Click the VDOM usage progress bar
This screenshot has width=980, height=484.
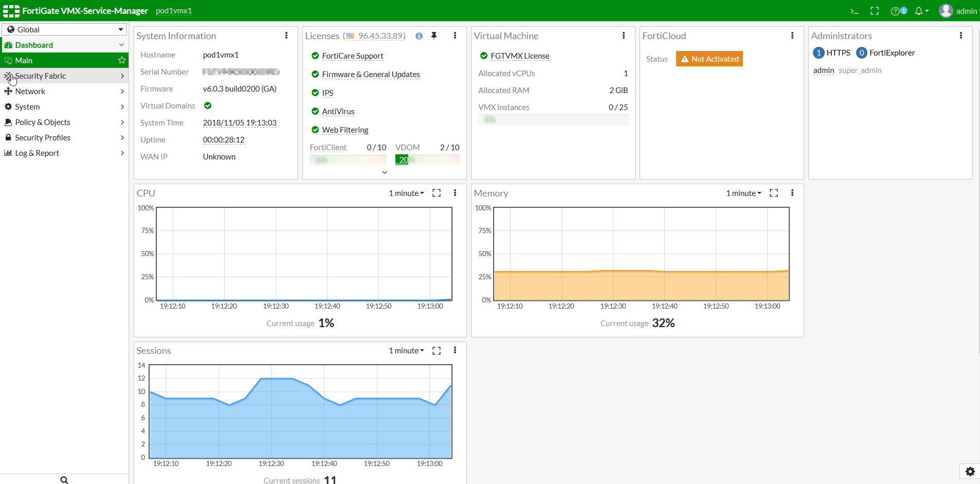427,160
